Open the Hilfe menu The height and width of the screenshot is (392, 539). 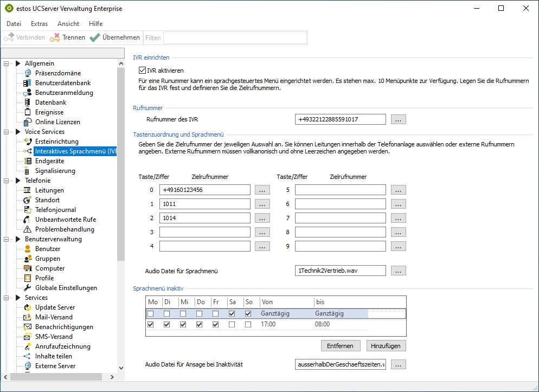point(95,24)
